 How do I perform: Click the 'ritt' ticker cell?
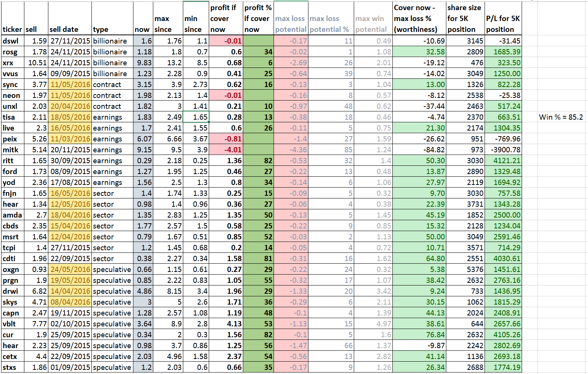(x=13, y=161)
